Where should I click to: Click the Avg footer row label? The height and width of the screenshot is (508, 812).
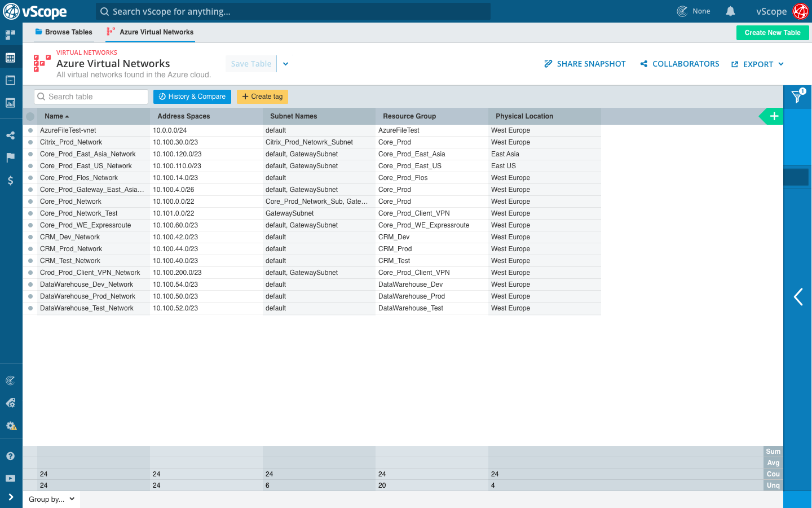[x=773, y=463]
